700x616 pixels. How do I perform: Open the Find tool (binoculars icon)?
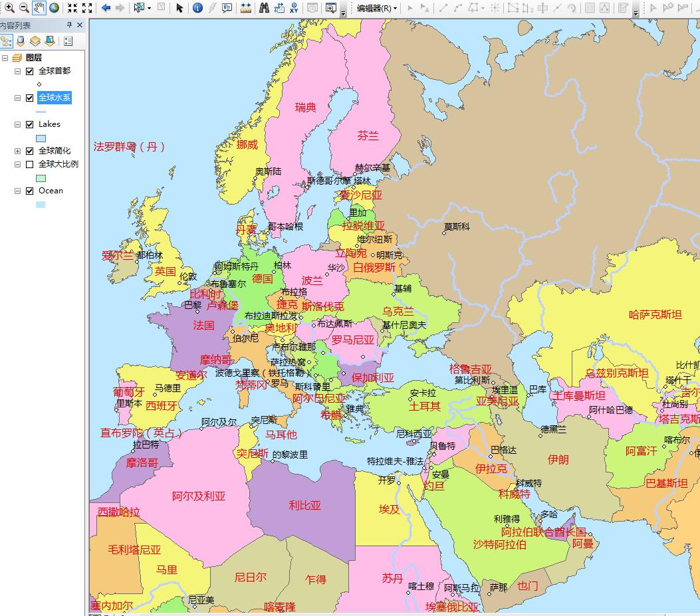pos(263,7)
